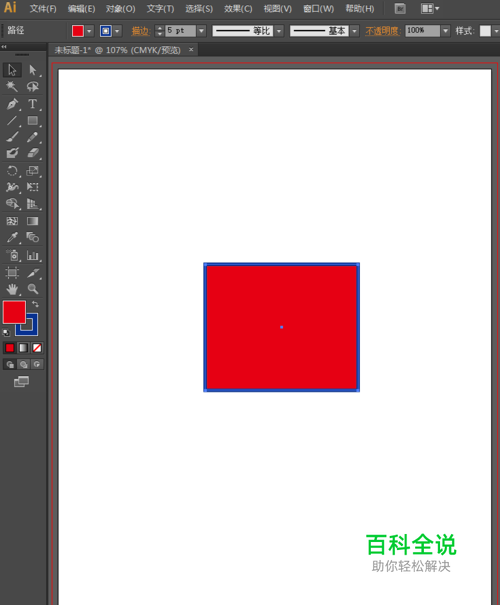Open the 效果(C) menu

point(238,9)
